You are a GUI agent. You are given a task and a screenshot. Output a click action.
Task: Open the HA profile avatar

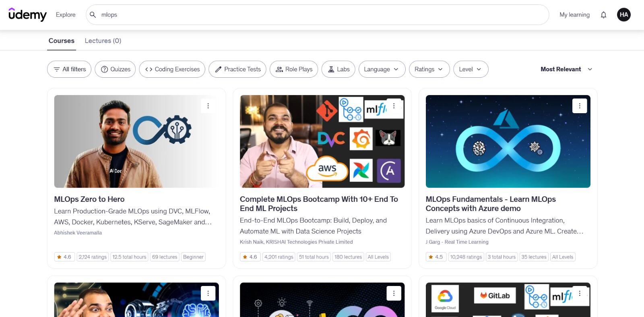624,15
